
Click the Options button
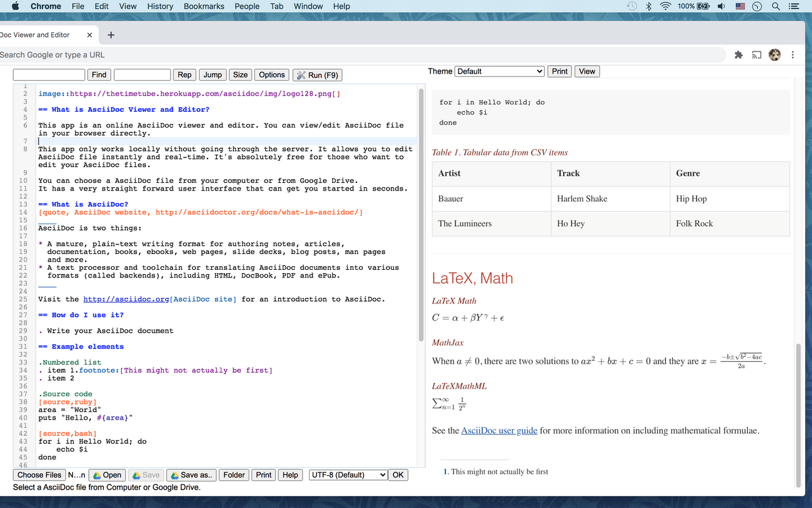coord(272,75)
